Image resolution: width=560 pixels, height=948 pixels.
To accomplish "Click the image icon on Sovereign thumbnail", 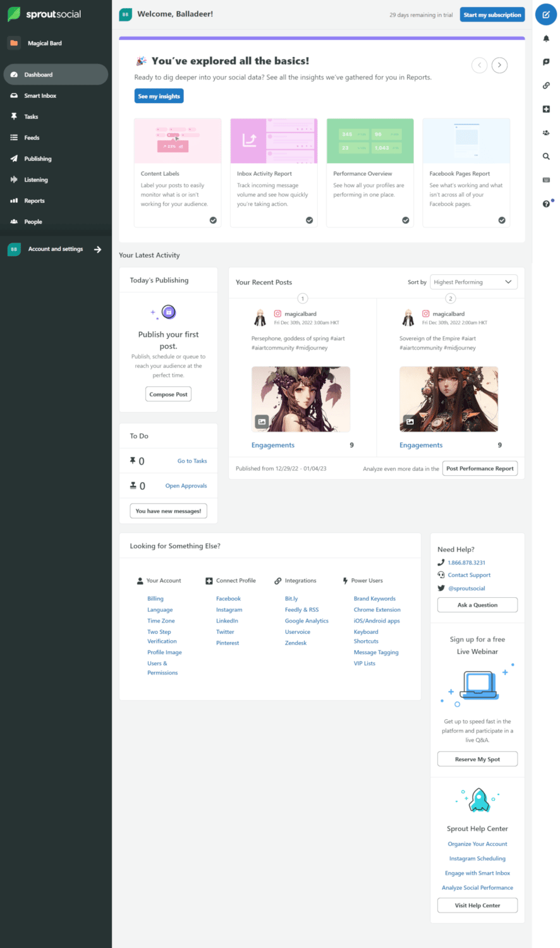I will point(410,422).
